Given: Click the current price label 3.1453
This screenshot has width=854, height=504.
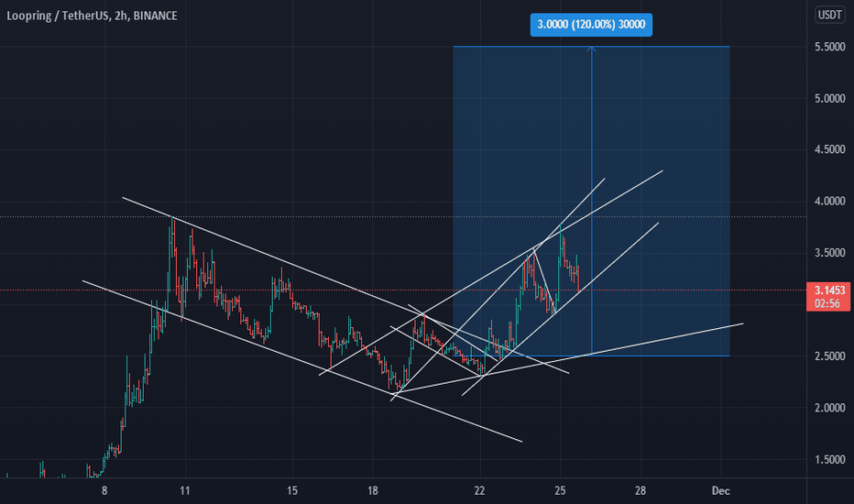Looking at the screenshot, I should 829,290.
